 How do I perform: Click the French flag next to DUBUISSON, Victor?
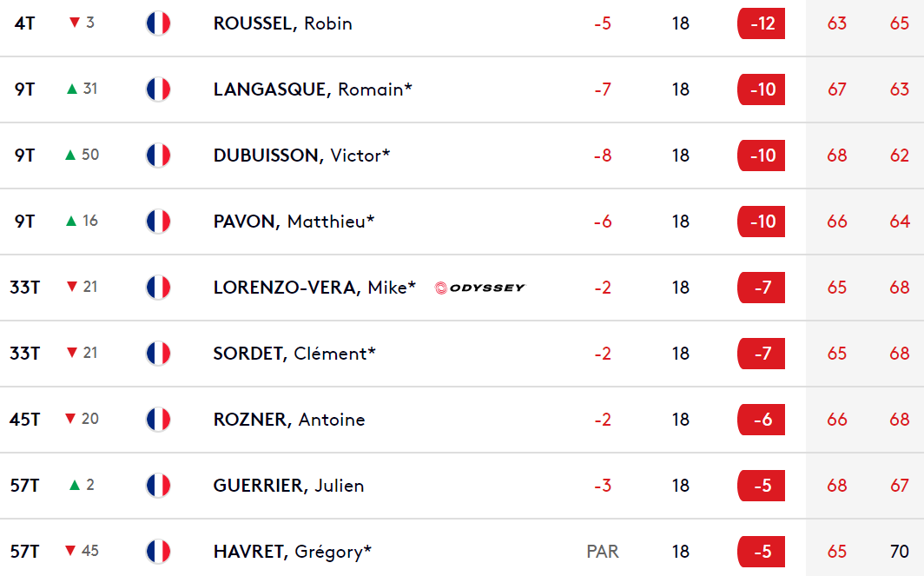[158, 156]
